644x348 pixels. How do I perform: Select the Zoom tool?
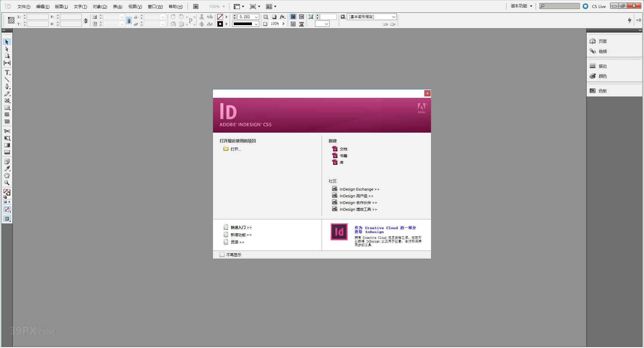7,183
